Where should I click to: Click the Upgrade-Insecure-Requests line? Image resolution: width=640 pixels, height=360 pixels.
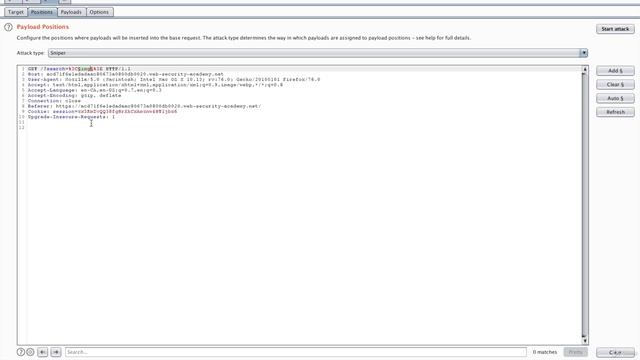[71, 117]
